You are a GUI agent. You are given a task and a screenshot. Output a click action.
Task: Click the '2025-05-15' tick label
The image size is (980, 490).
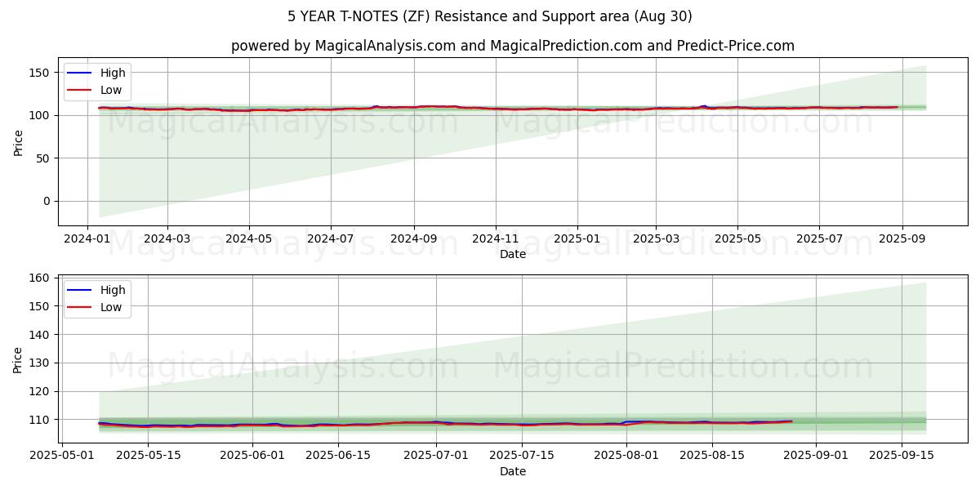147,455
